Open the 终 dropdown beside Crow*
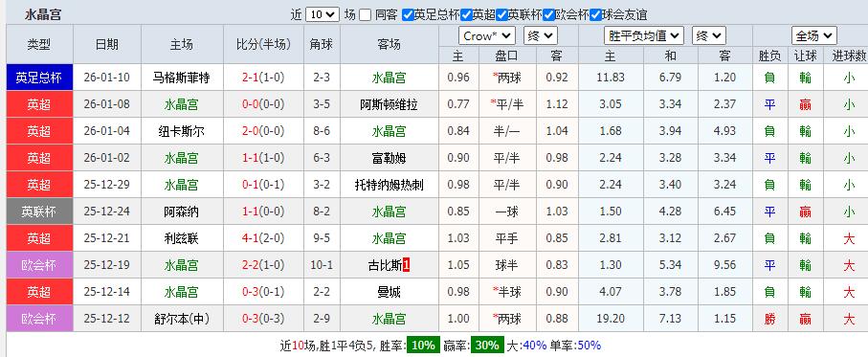Viewport: 868px width, 357px height. [541, 36]
